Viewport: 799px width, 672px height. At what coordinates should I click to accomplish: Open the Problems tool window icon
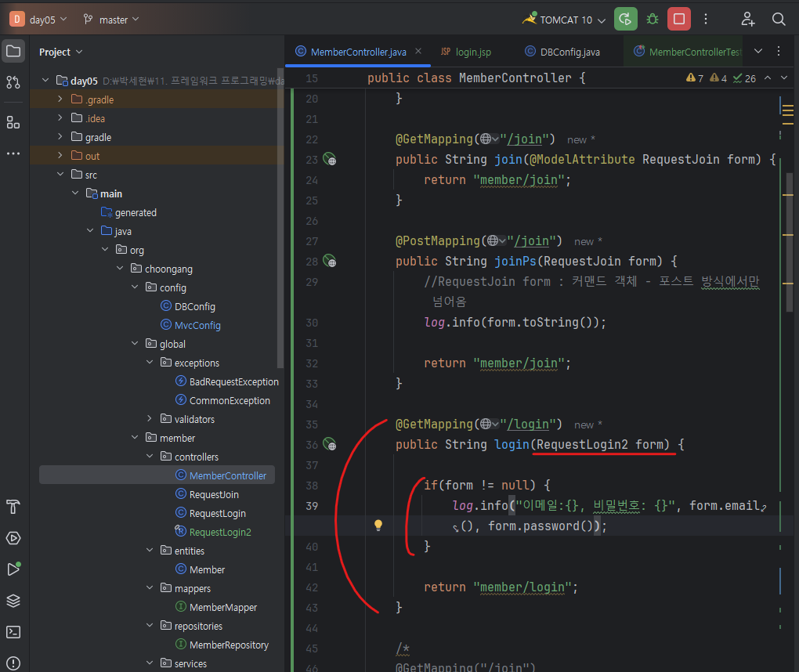pyautogui.click(x=13, y=663)
